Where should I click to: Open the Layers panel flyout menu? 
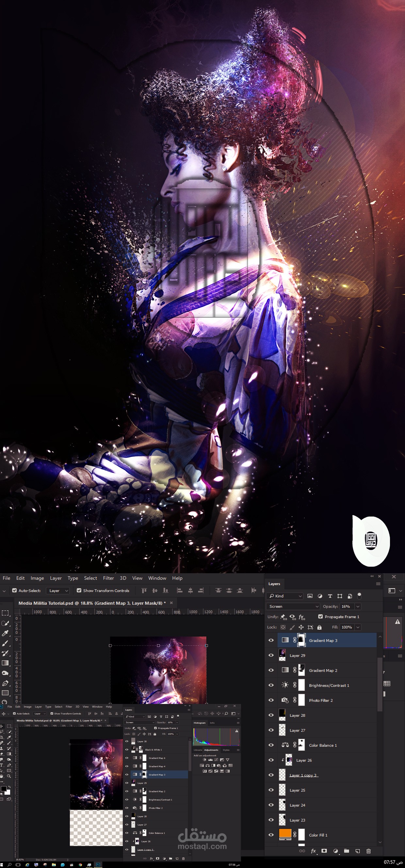click(x=378, y=584)
